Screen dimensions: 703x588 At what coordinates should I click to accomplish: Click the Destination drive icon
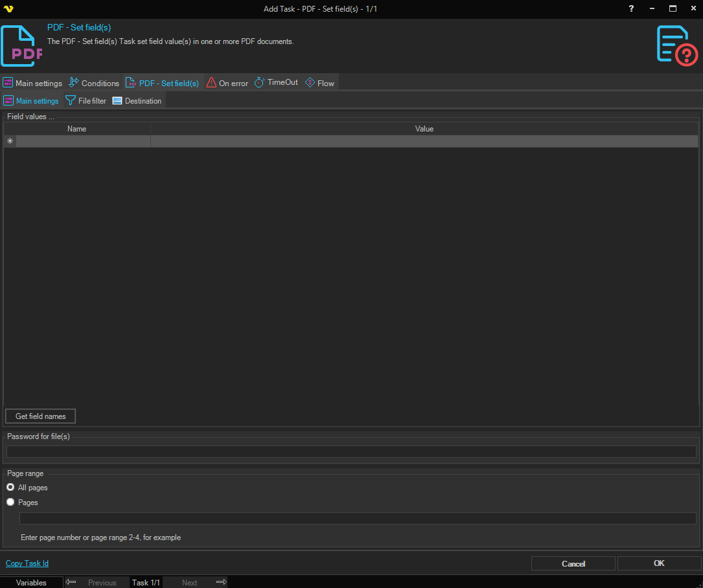117,100
